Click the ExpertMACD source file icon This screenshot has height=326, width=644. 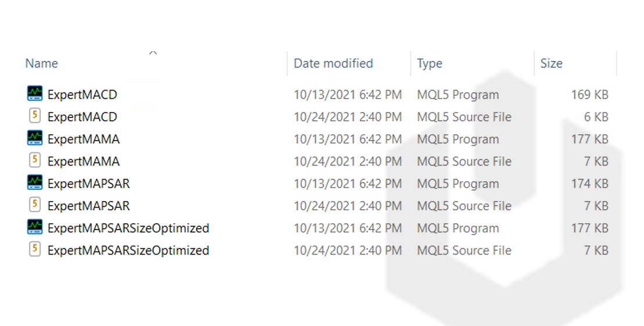click(x=35, y=116)
